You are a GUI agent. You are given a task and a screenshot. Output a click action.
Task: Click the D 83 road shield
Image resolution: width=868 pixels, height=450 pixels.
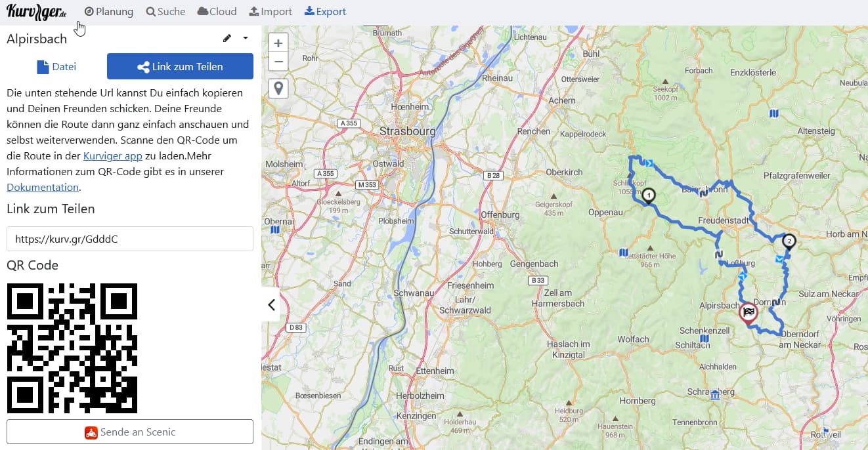(x=295, y=327)
